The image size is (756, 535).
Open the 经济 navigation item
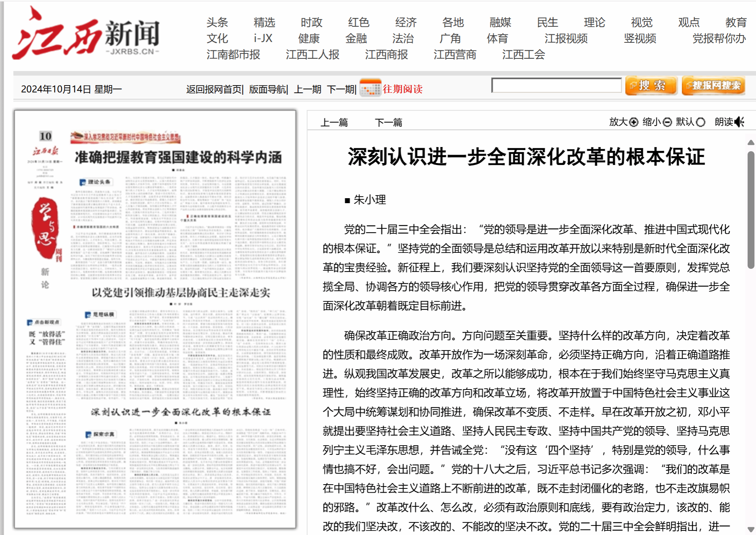pos(406,22)
